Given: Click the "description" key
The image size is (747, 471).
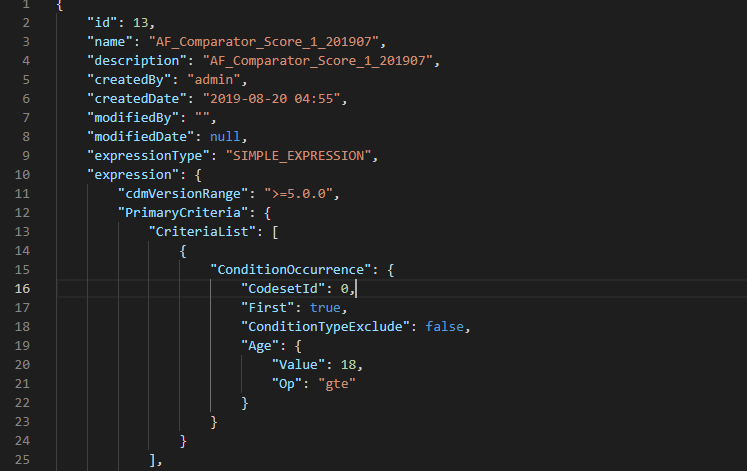Looking at the screenshot, I should [137, 60].
